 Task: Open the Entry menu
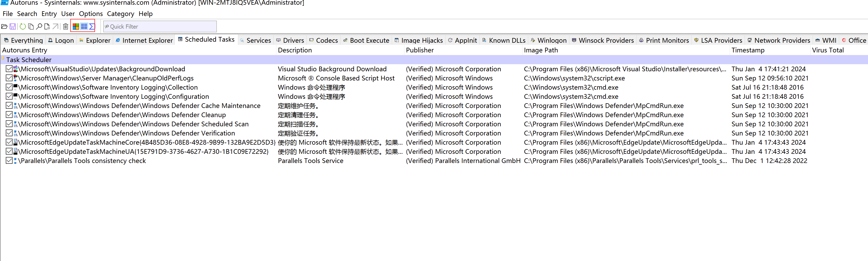49,14
